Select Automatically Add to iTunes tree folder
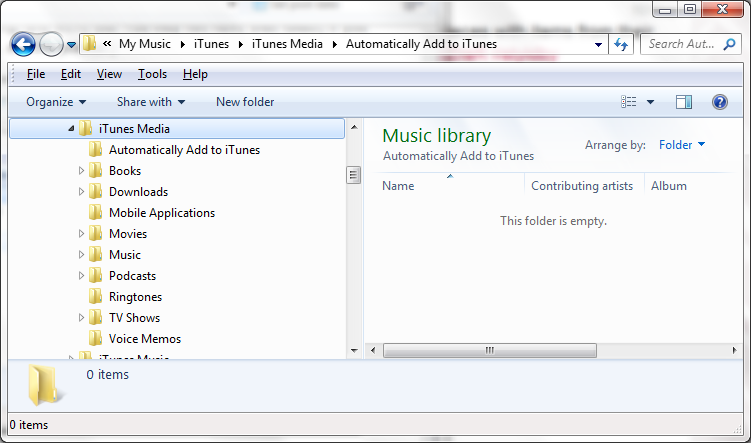This screenshot has width=751, height=443. pos(184,150)
